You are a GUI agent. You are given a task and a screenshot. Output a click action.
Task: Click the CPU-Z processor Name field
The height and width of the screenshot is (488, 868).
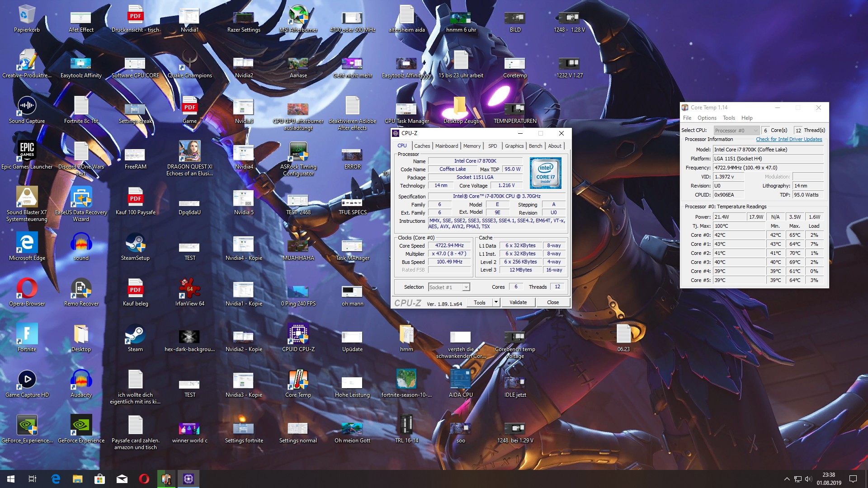pyautogui.click(x=475, y=161)
